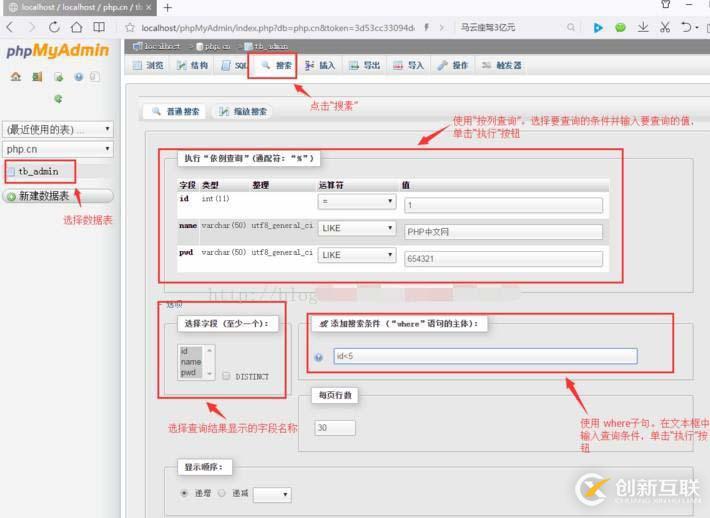The image size is (710, 518).
Task: Select the 普通搜索 normal search sub-tab
Action: click(175, 111)
